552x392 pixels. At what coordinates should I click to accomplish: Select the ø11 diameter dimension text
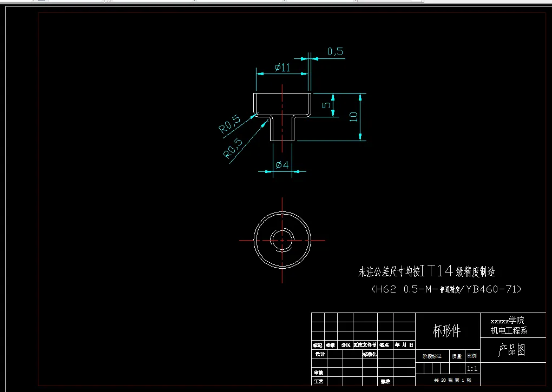(x=282, y=67)
